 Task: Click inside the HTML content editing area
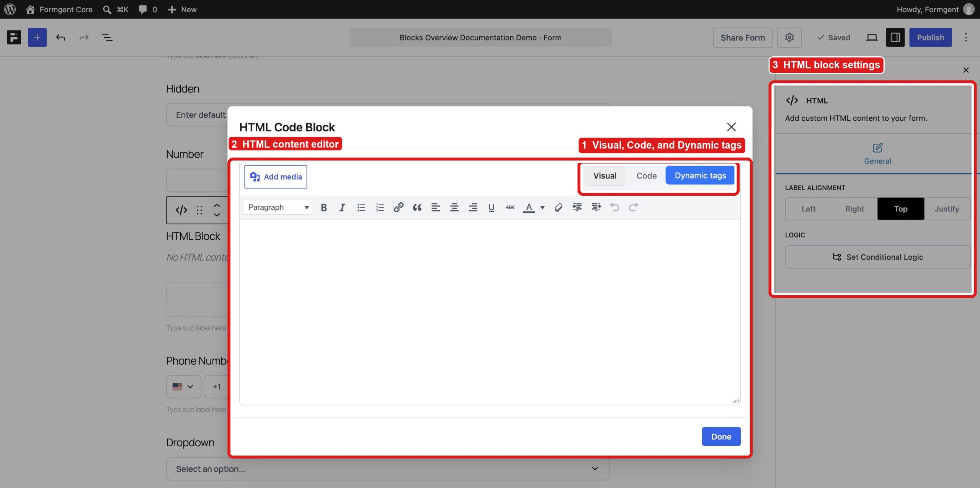[x=490, y=311]
